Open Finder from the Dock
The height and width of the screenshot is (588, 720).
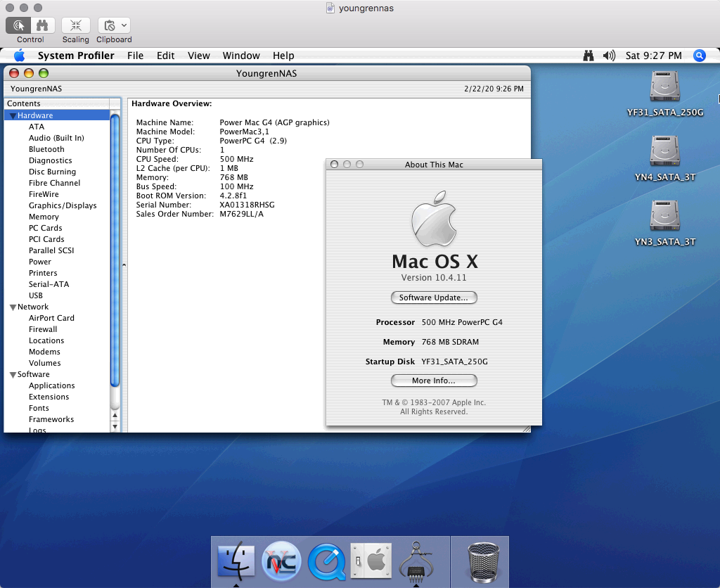236,561
